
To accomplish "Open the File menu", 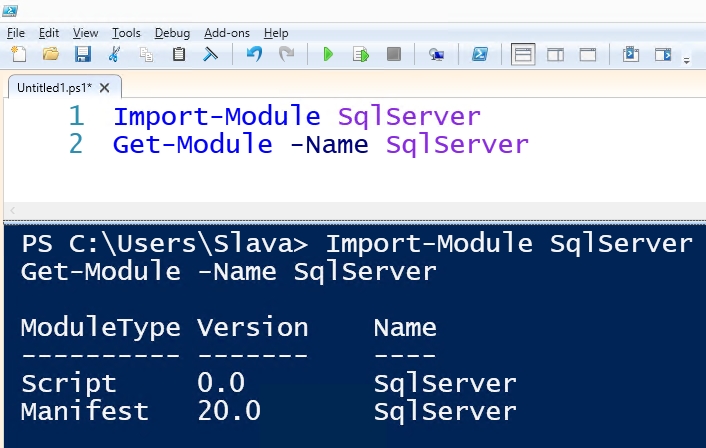I will pyautogui.click(x=16, y=33).
